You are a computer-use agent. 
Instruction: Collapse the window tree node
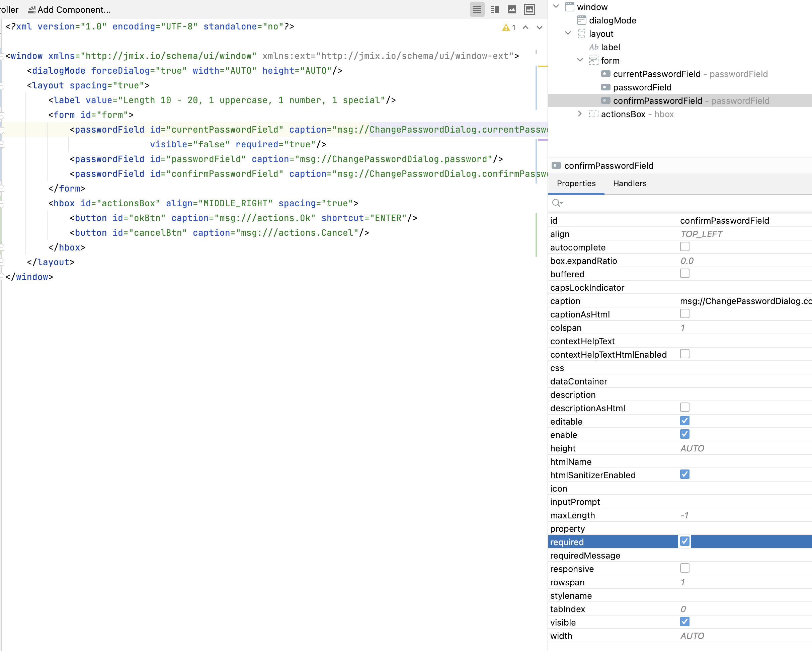coord(556,6)
